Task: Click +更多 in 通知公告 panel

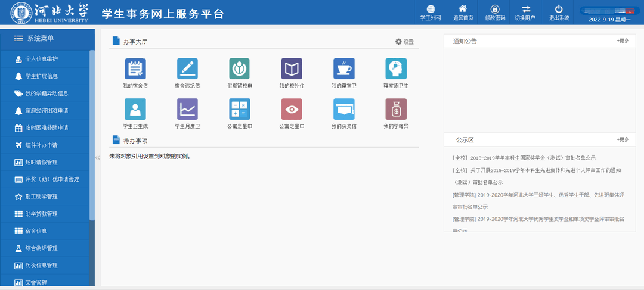Action: coord(623,40)
